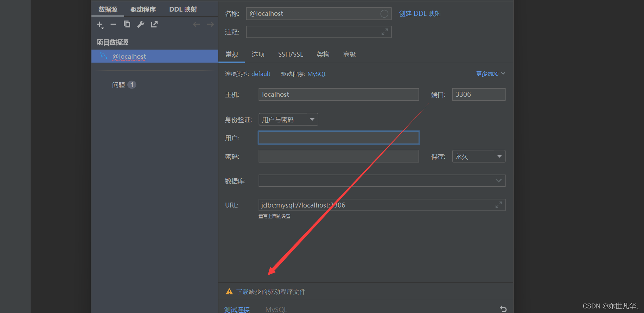This screenshot has height=313, width=644.
Task: Select @localhost in project data sources
Action: (x=155, y=56)
